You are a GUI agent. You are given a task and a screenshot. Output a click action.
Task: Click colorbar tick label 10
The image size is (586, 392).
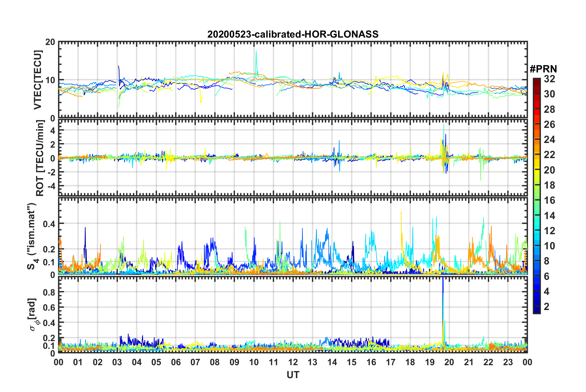tap(549, 246)
